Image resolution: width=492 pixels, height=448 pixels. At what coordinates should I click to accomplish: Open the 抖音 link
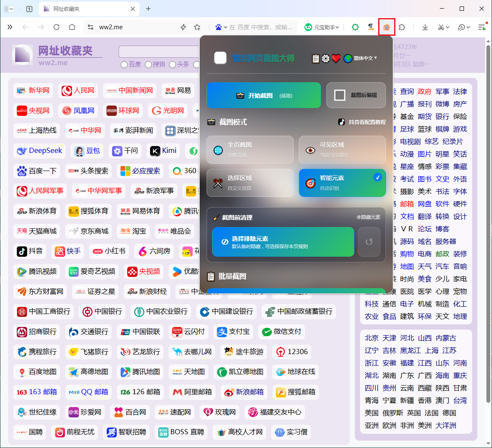[30, 251]
